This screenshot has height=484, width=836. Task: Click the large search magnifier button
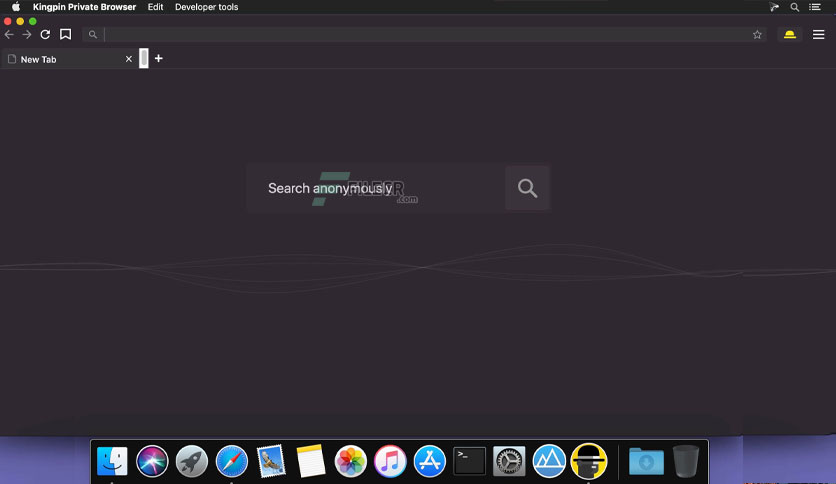(527, 188)
